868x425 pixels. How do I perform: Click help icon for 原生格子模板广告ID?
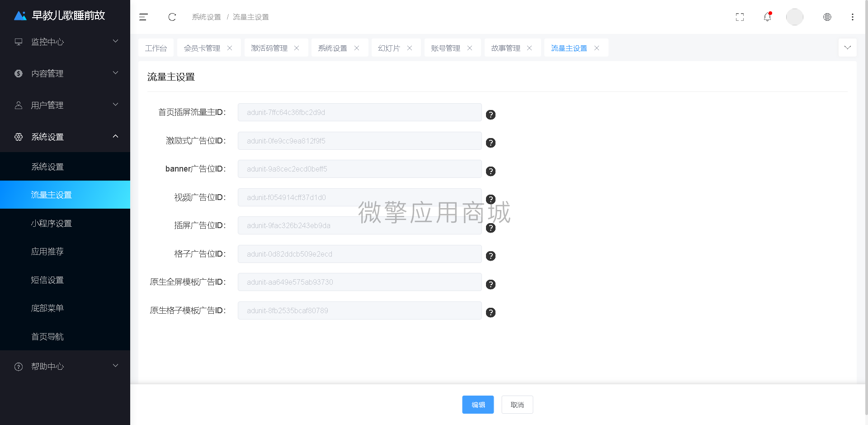(491, 313)
